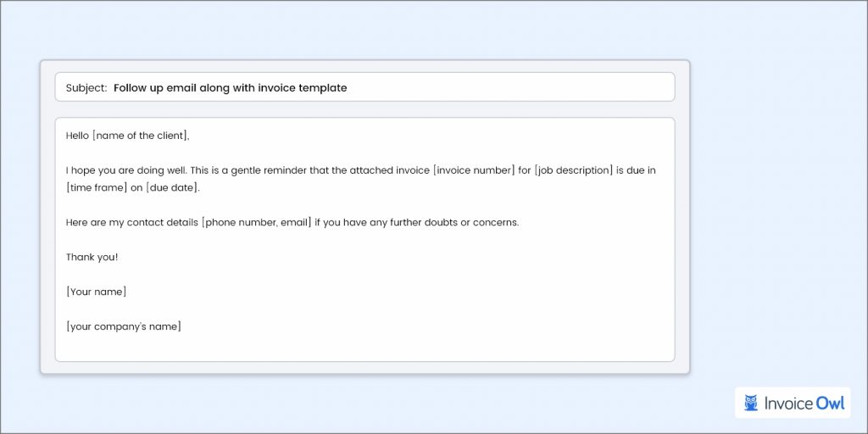The image size is (868, 434).
Task: Click the '[your company's name]' placeholder
Action: tap(124, 326)
